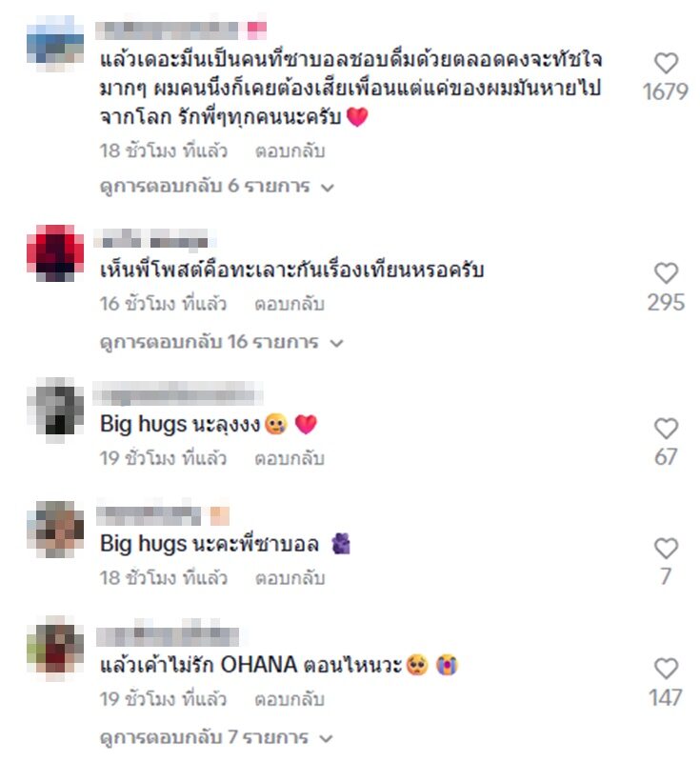700x762 pixels.
Task: Open avatar of the fourth commenter
Action: point(55,529)
